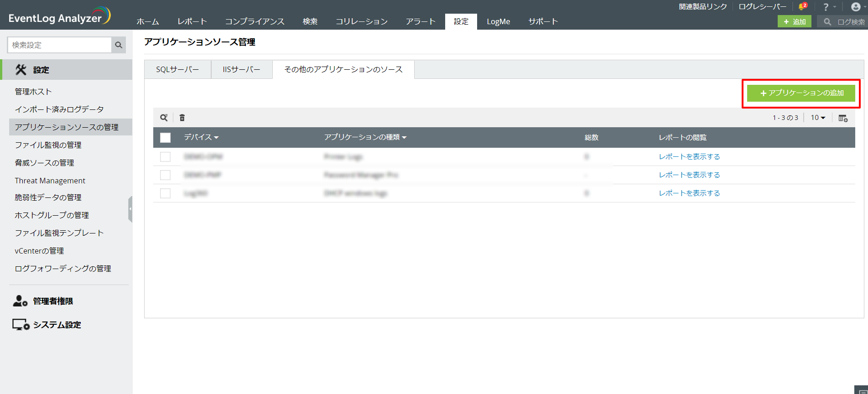
Task: Click the settings search magnifier icon
Action: (x=119, y=45)
